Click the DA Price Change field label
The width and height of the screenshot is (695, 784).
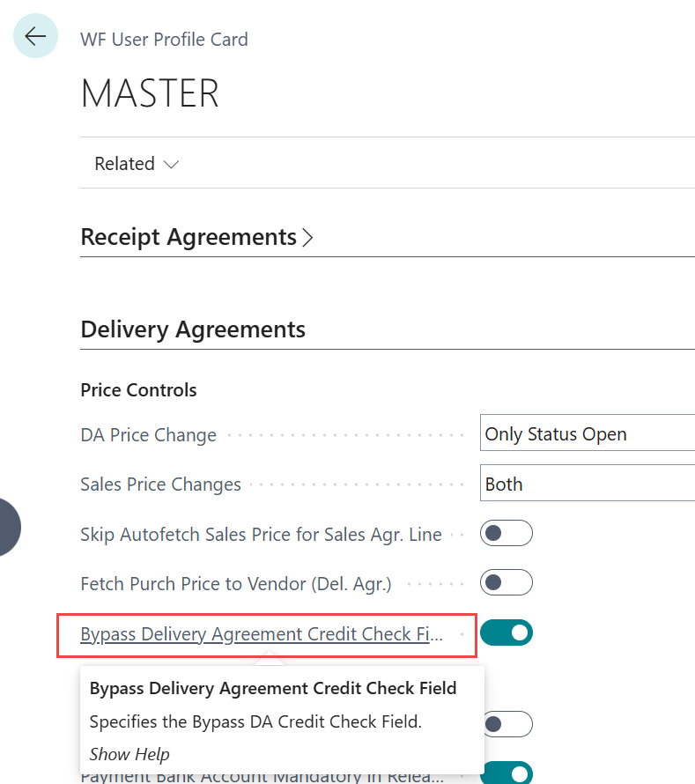point(148,435)
